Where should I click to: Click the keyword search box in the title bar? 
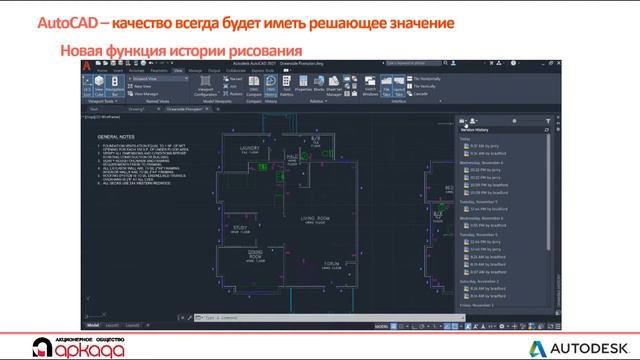pos(413,63)
